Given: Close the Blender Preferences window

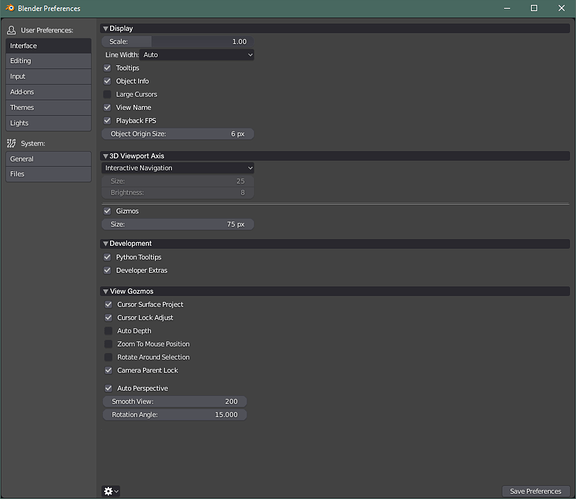Looking at the screenshot, I should pos(561,8).
